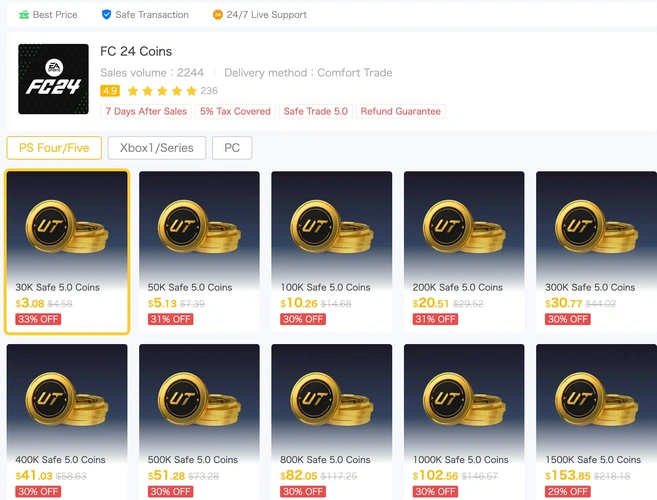Click the 7 Days After Sales tag

146,111
